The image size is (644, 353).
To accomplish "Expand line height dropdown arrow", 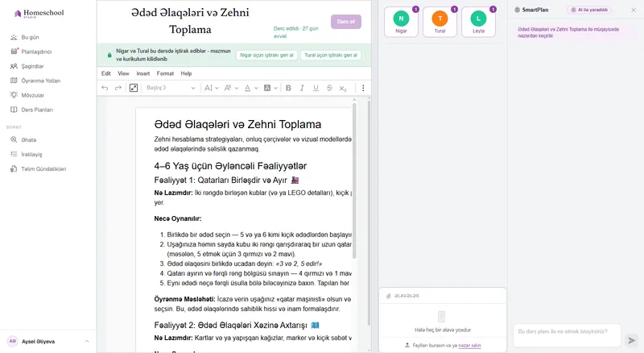I will [x=217, y=88].
